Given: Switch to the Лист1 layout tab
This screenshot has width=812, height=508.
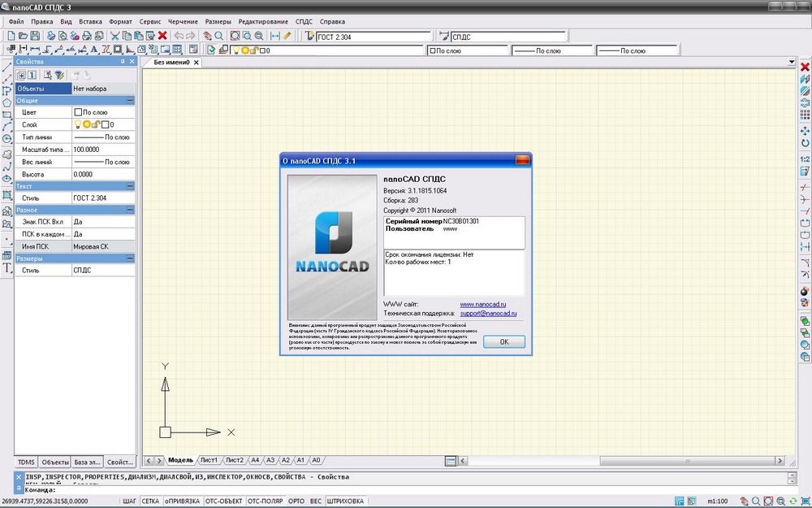Looking at the screenshot, I should click(x=209, y=460).
